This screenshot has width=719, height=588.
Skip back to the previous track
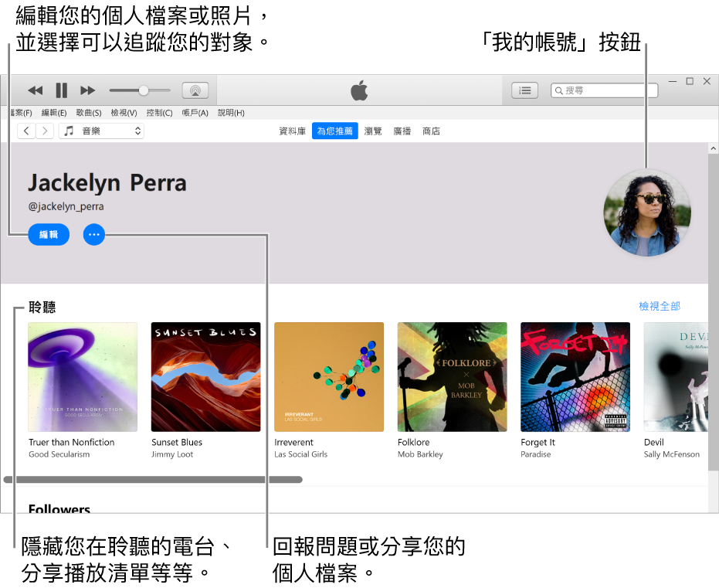pos(35,90)
